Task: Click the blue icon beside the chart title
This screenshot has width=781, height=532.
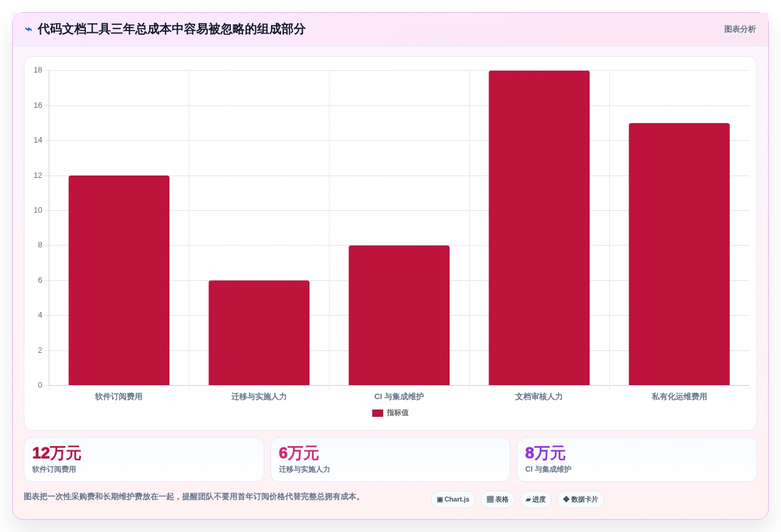Action: click(29, 29)
